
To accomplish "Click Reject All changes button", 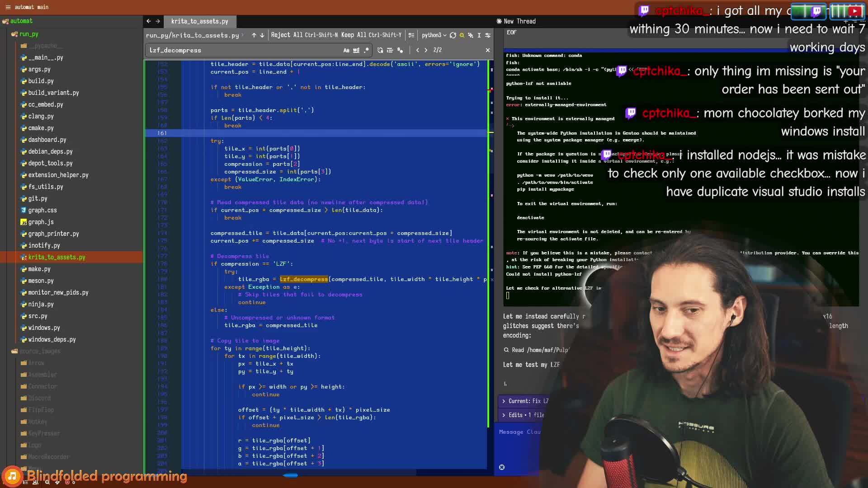I will pyautogui.click(x=287, y=35).
